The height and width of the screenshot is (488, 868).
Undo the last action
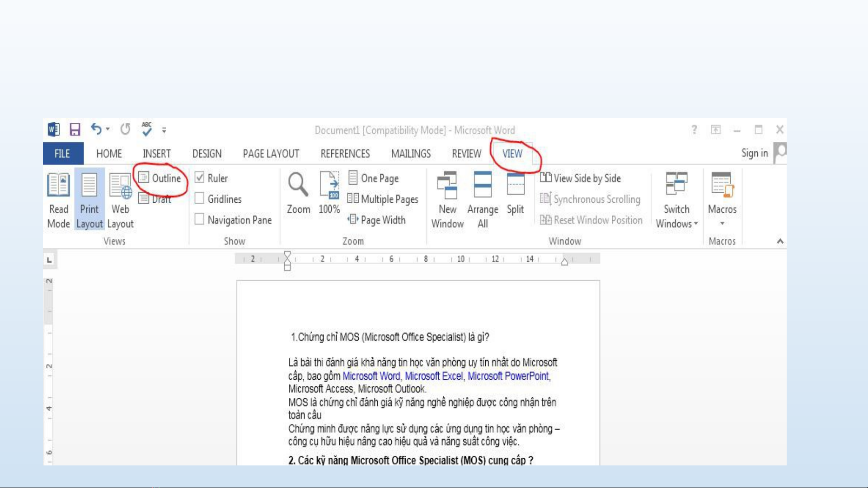tap(96, 129)
